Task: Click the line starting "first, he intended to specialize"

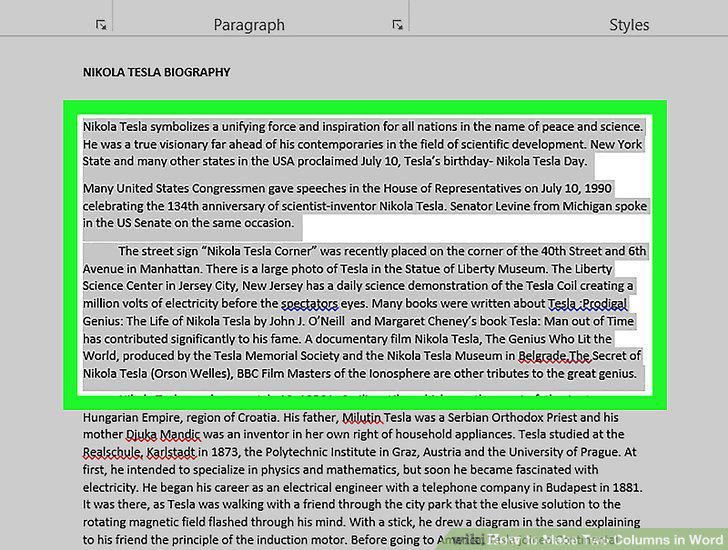Action: click(340, 470)
